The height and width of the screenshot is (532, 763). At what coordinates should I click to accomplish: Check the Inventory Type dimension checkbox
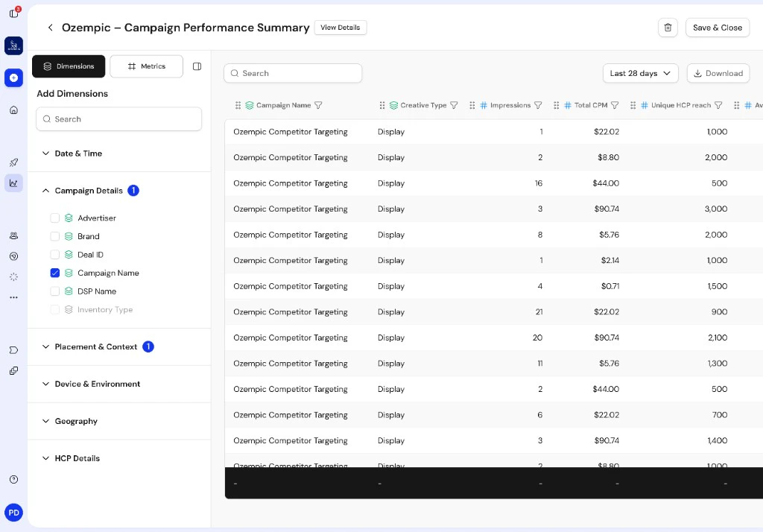pyautogui.click(x=55, y=309)
